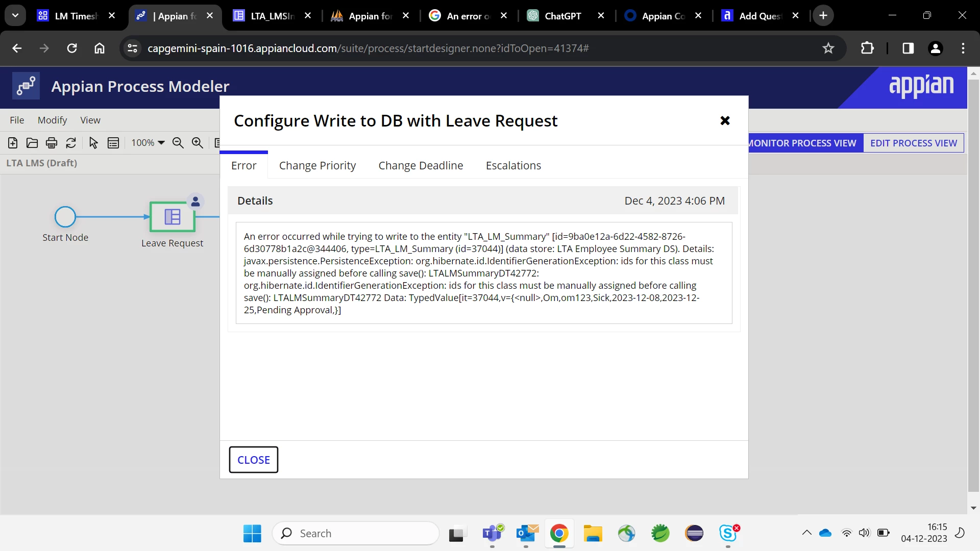Select the Start Node circle
980x551 pixels.
[x=65, y=217]
